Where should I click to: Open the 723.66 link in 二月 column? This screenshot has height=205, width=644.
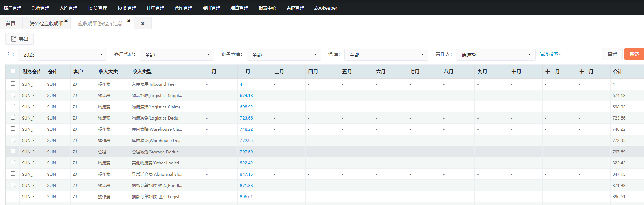point(246,118)
